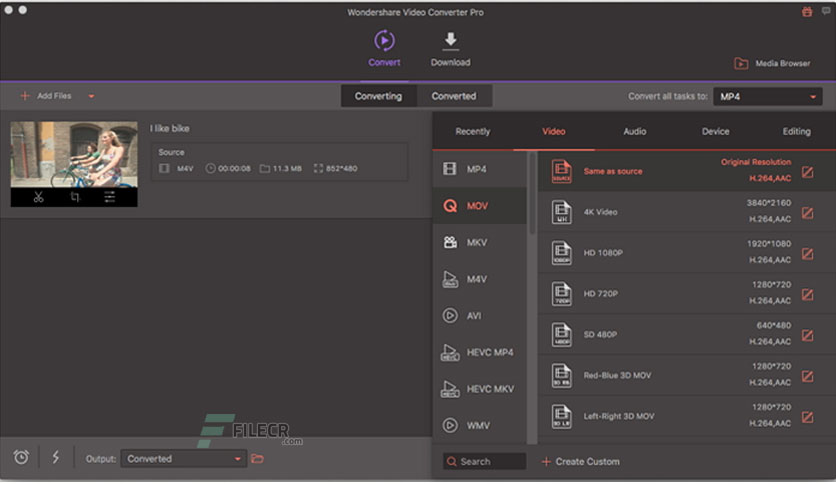Choose the Same as source preset
Screen dimensions: 836x484
coord(687,171)
